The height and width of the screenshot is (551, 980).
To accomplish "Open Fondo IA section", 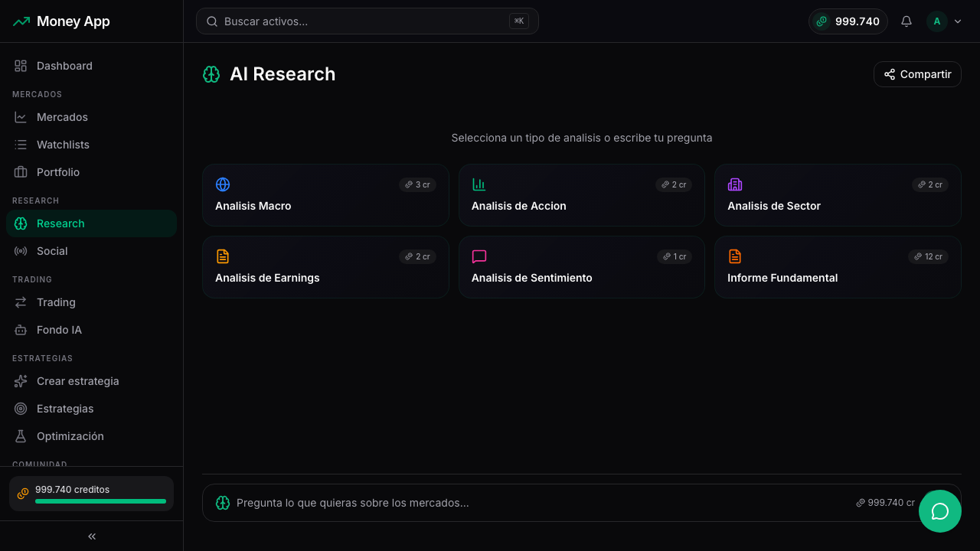I will click(x=91, y=330).
